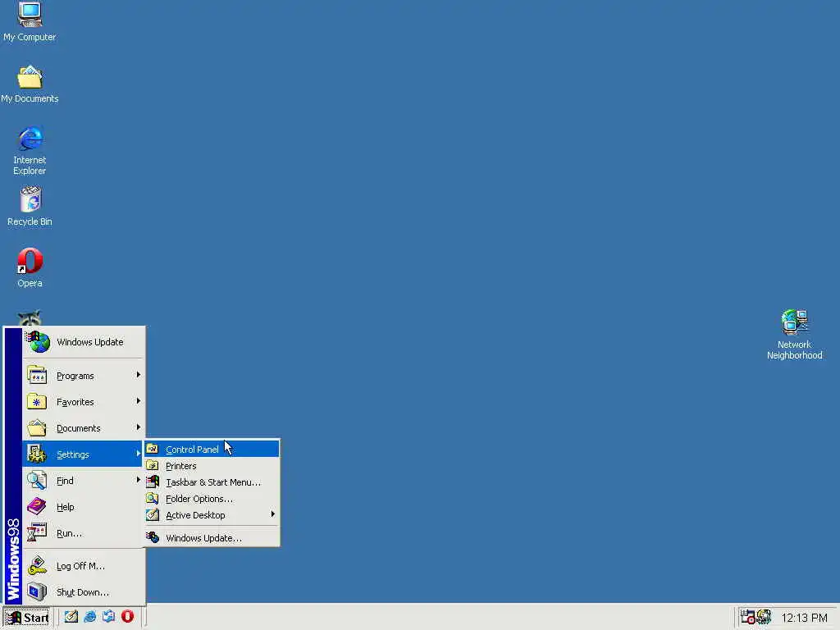
Task: Open the Run dialog
Action: coord(84,533)
